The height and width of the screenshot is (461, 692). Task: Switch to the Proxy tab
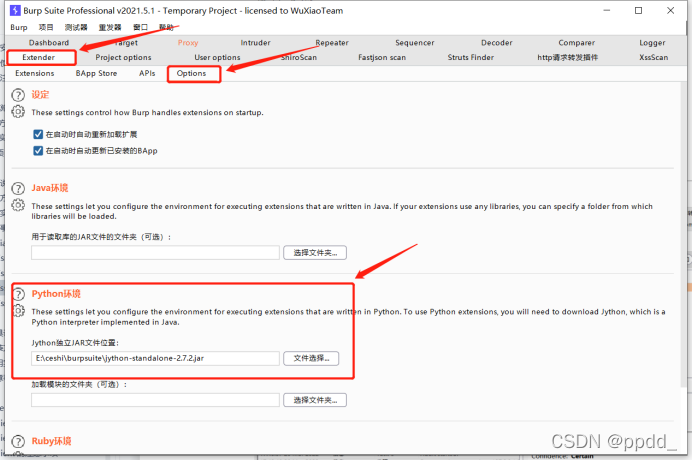(188, 43)
